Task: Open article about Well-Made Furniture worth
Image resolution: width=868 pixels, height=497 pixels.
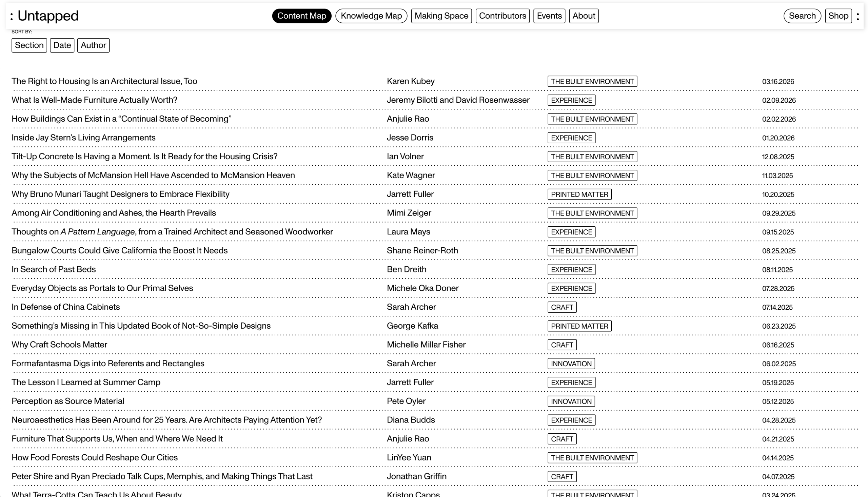Action: click(94, 100)
